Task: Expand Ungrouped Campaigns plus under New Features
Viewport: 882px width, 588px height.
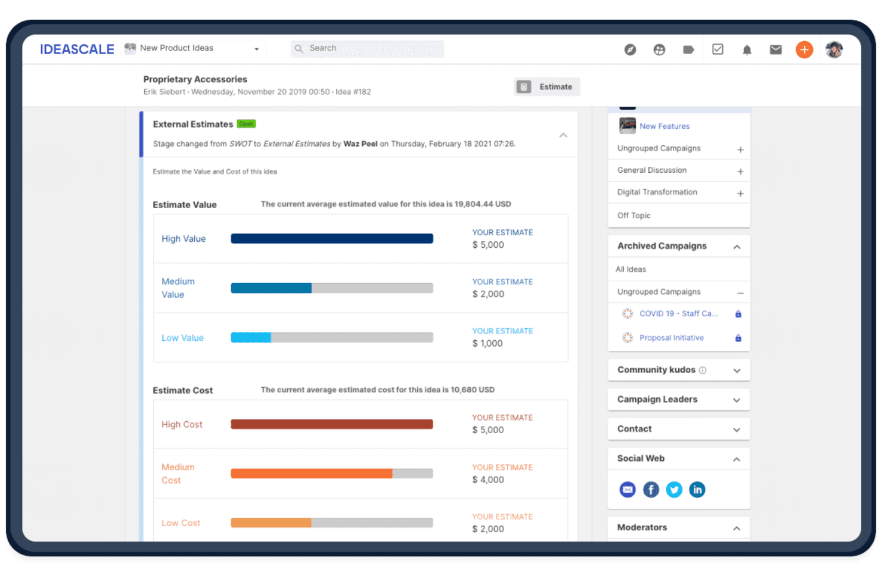Action: point(740,150)
